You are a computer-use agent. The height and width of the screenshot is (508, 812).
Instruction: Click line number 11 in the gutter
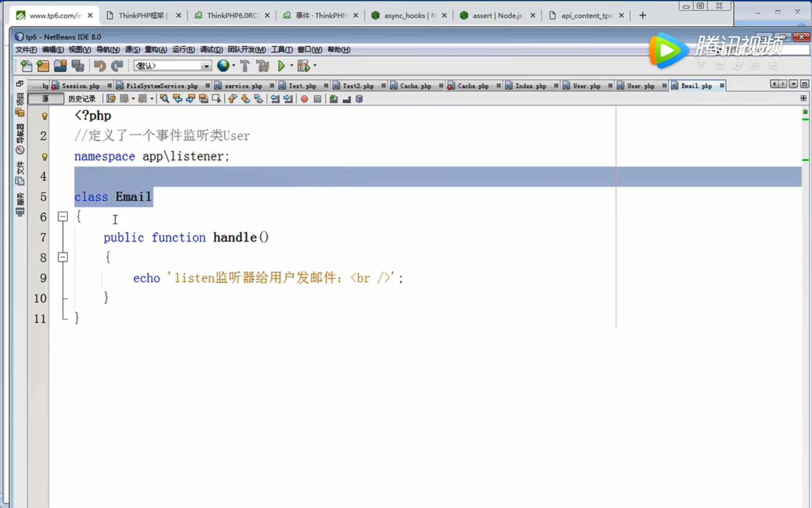[40, 318]
